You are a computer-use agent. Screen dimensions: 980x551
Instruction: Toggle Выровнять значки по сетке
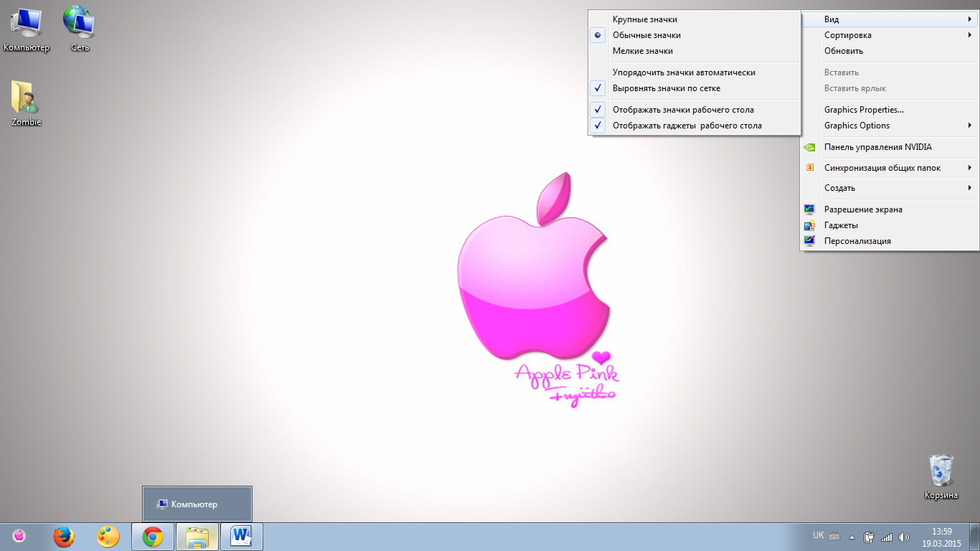pyautogui.click(x=666, y=88)
